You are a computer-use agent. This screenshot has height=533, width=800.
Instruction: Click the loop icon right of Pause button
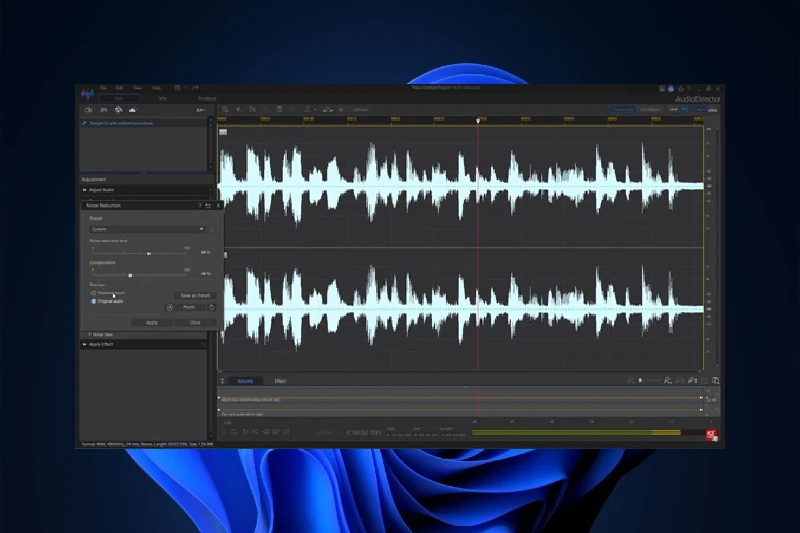(x=211, y=307)
